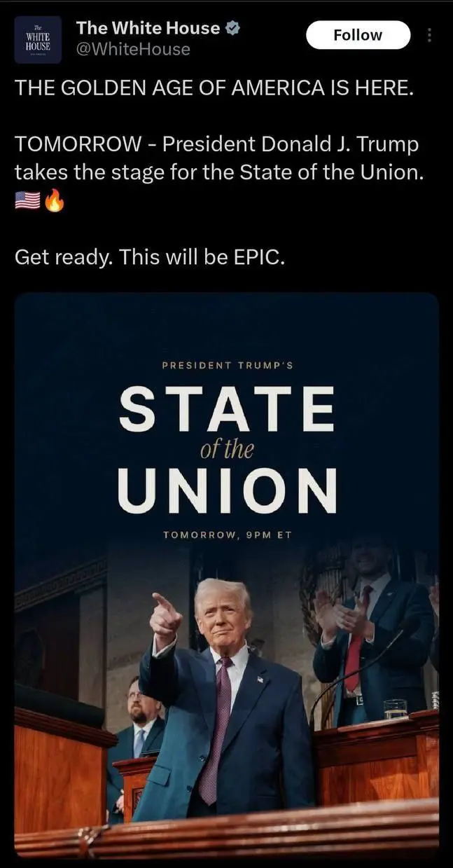The height and width of the screenshot is (868, 453).
Task: Click the sentence Get ready. This will be EPIC.
Action: coord(150,257)
